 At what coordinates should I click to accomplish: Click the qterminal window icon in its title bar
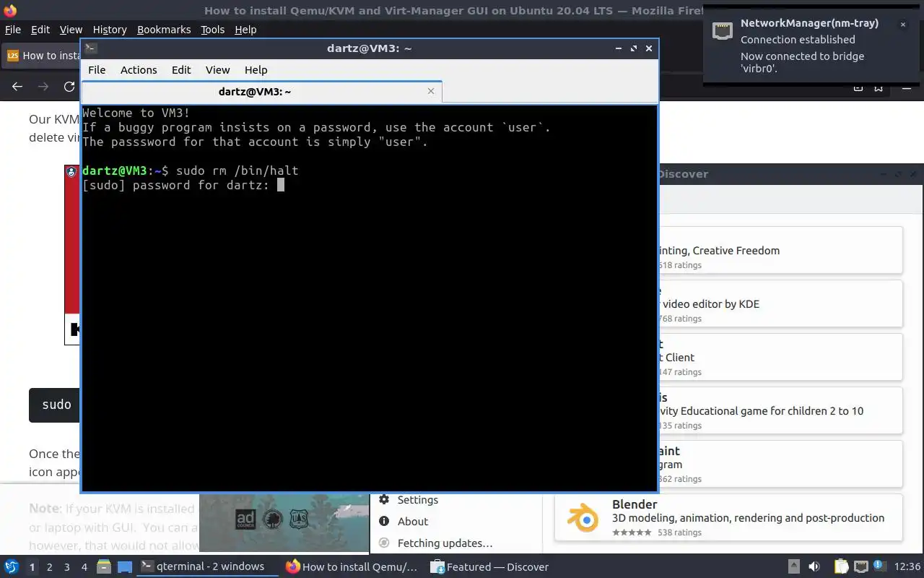(x=90, y=48)
